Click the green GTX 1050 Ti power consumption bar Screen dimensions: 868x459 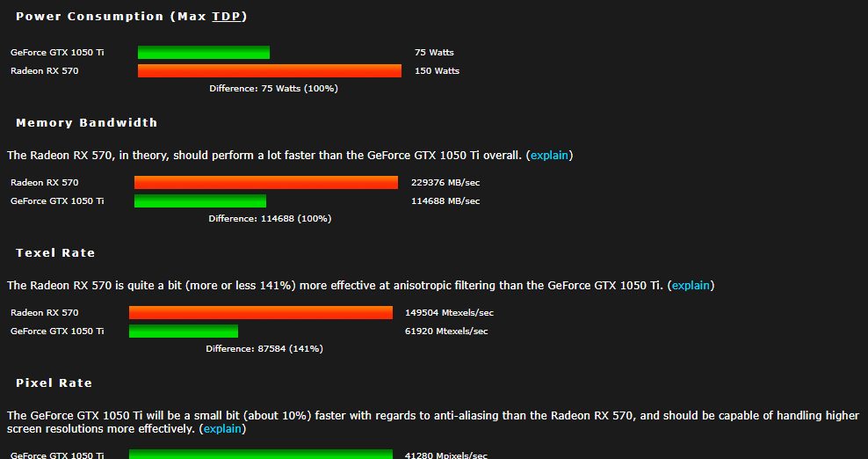pos(204,53)
